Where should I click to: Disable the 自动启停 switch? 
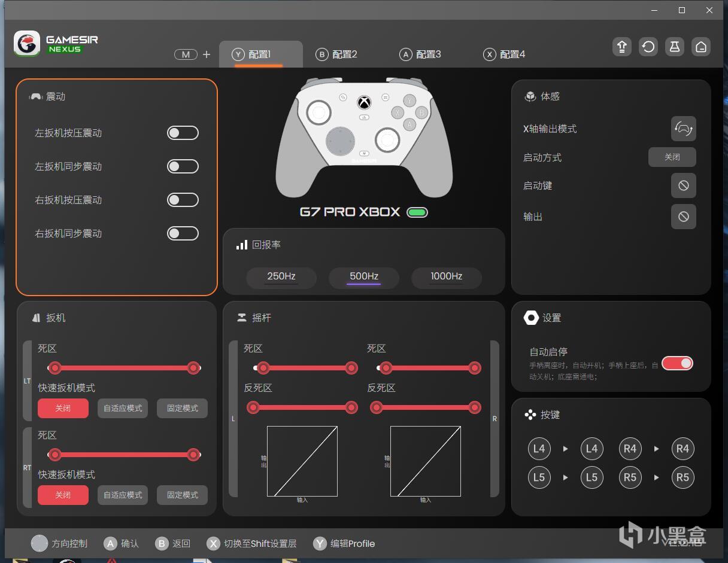pos(677,363)
